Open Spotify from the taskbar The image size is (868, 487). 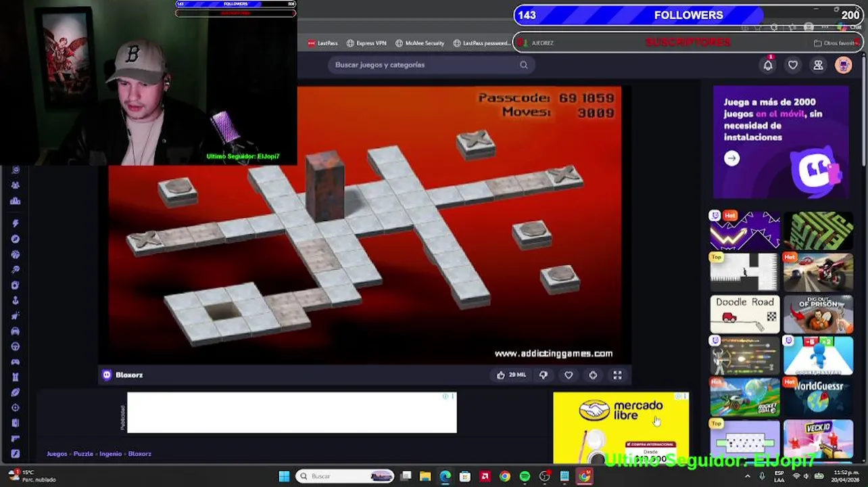[525, 476]
